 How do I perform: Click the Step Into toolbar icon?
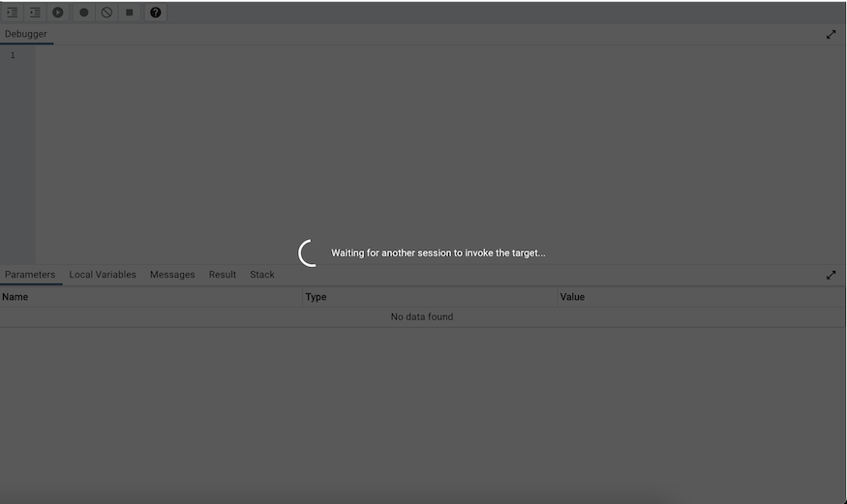coord(13,13)
